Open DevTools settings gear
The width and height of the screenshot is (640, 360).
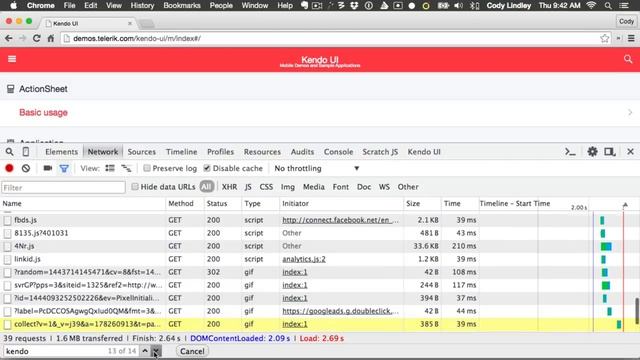point(592,152)
